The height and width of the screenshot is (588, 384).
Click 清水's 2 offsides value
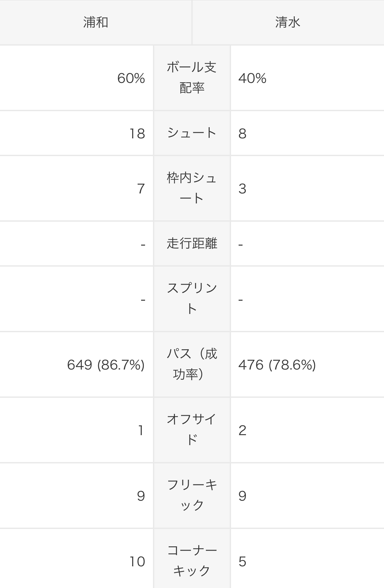242,430
